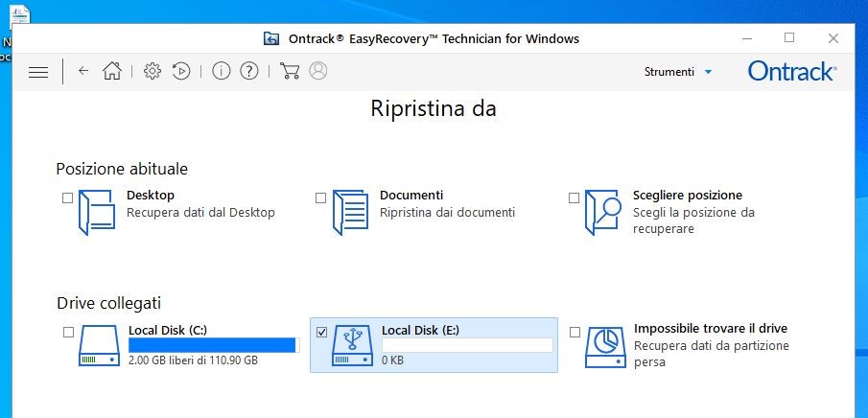
Task: Click the user account icon
Action: [x=318, y=71]
